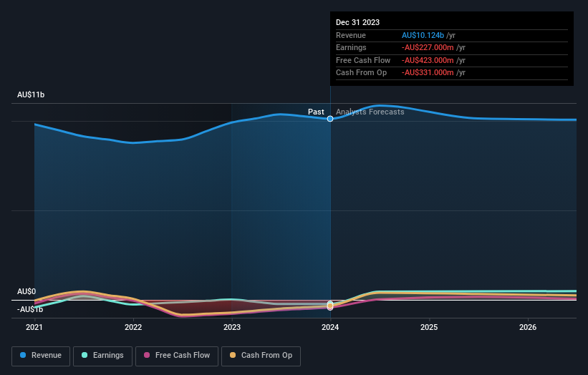Click the Free Cash Flow label in tooltip

pos(363,60)
